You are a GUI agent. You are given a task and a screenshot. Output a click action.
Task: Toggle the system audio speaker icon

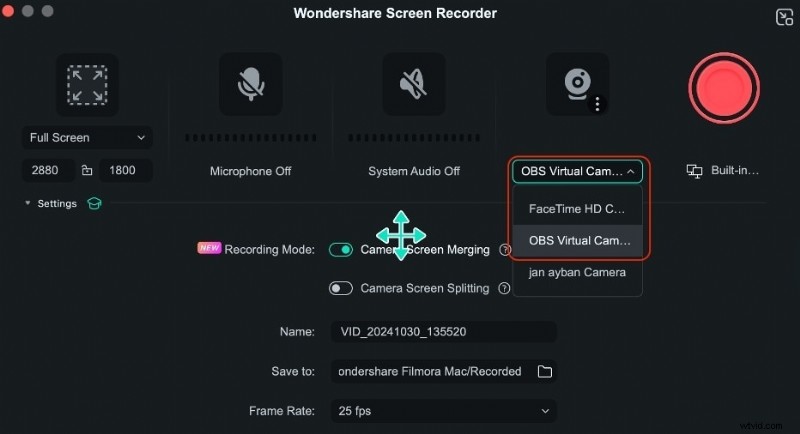tap(414, 85)
